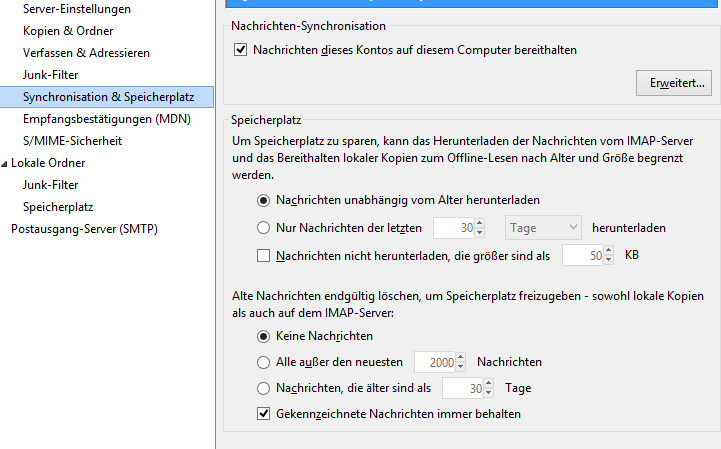Open S/MIME-Sicherheit settings page
This screenshot has height=449, width=721.
[78, 141]
